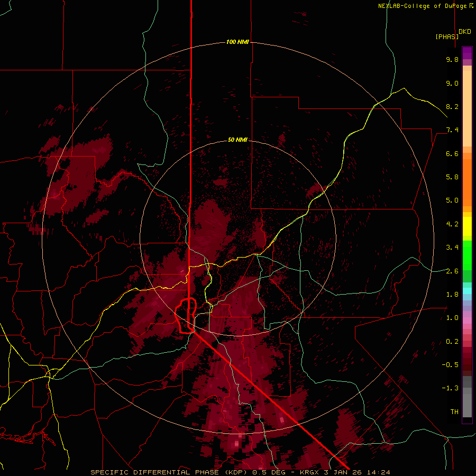Click the 2.6 scale value

452,271
